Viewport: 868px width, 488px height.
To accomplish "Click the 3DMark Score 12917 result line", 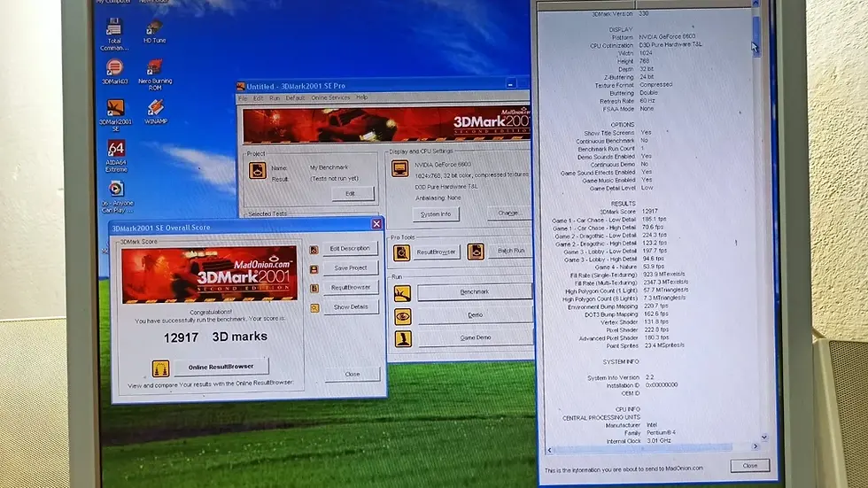I will pyautogui.click(x=628, y=212).
